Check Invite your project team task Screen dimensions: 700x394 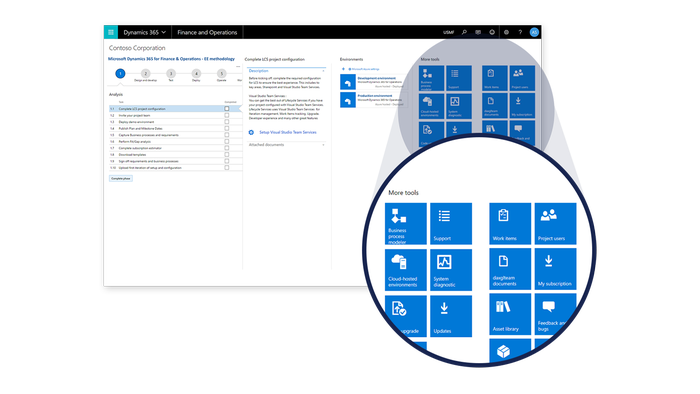227,115
